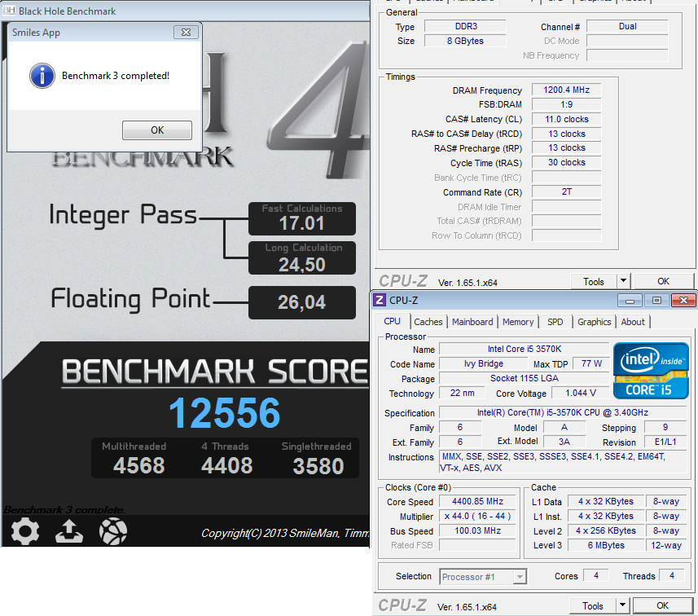Screen dimensions: 698x616
Task: Click the Benchmark 3 complete status text
Action: tap(64, 510)
